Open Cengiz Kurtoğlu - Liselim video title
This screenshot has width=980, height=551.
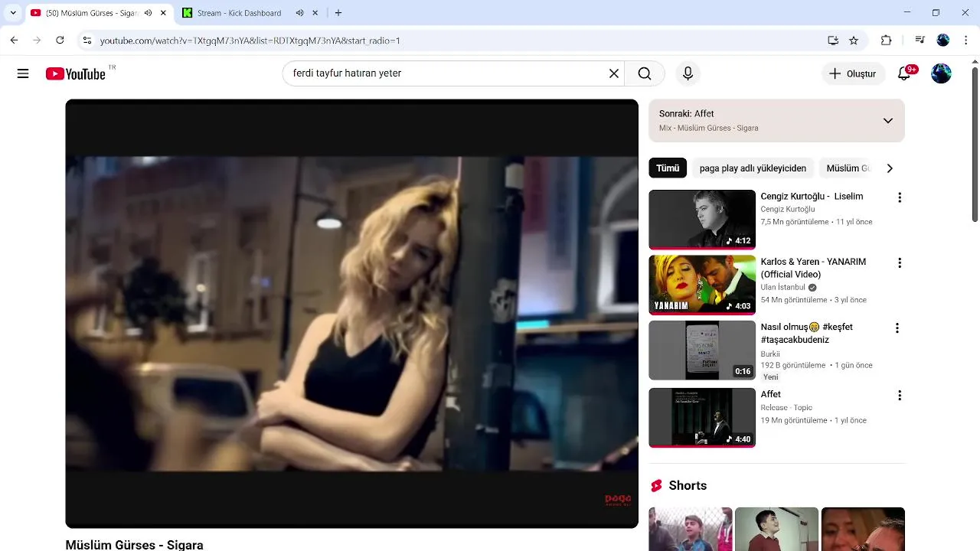click(812, 197)
